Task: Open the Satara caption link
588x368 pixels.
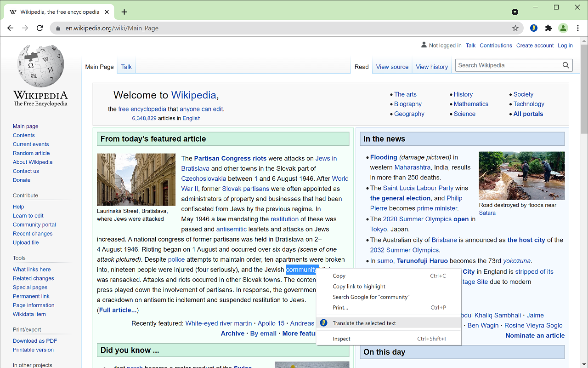Action: tap(487, 213)
